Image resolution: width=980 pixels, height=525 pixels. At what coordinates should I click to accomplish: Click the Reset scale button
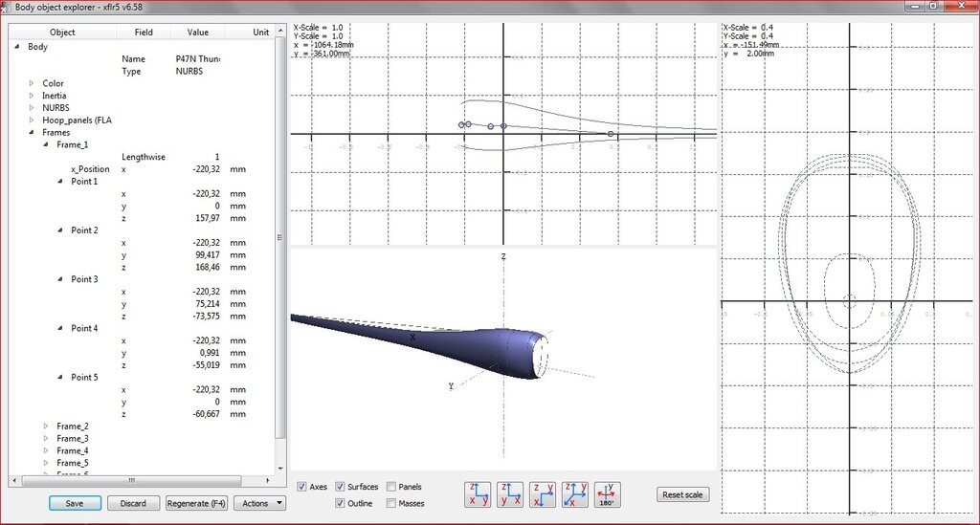tap(684, 494)
